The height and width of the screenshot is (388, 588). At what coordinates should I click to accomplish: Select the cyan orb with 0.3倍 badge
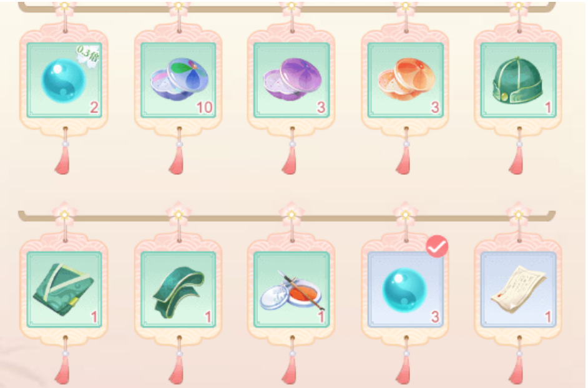click(64, 81)
